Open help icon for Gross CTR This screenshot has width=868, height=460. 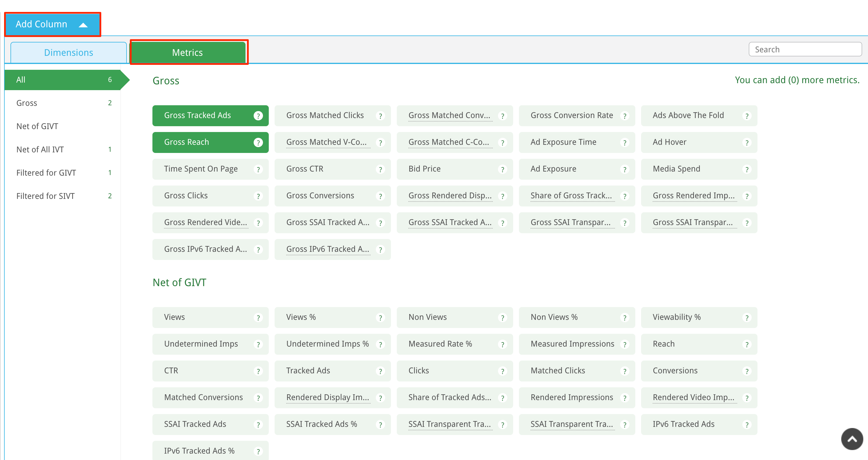tap(380, 170)
